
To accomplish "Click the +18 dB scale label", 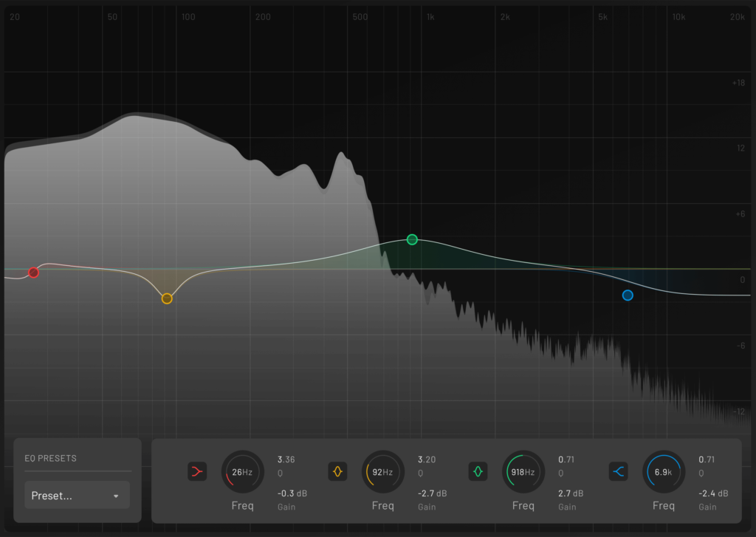I will (738, 83).
